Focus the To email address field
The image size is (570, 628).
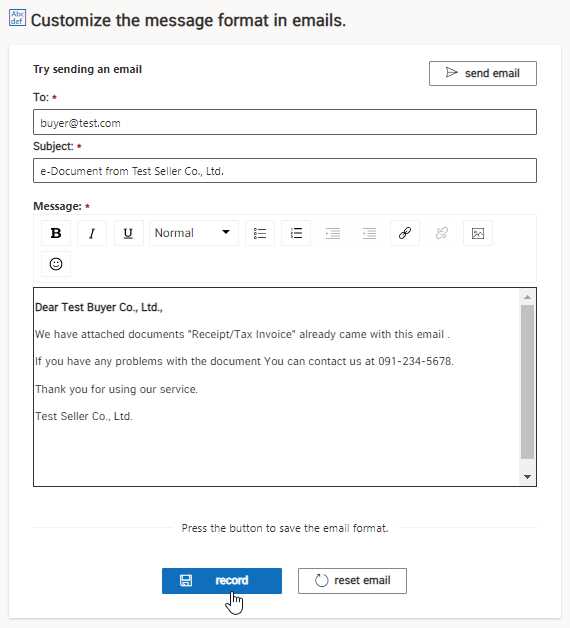point(285,122)
